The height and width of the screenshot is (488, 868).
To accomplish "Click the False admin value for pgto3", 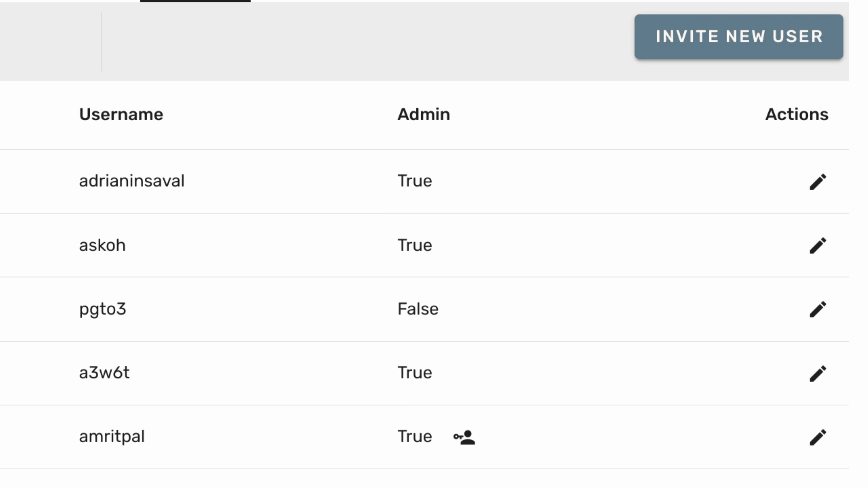I will (x=418, y=309).
